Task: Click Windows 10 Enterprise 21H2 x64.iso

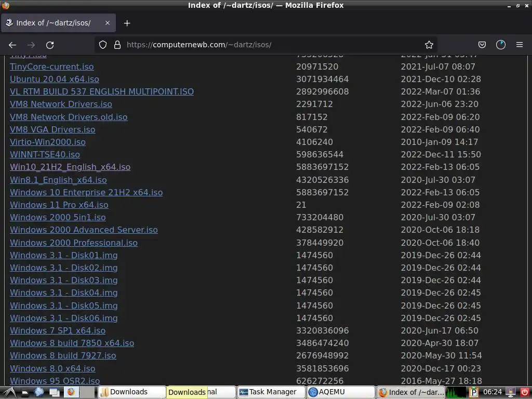Action: [x=86, y=192]
